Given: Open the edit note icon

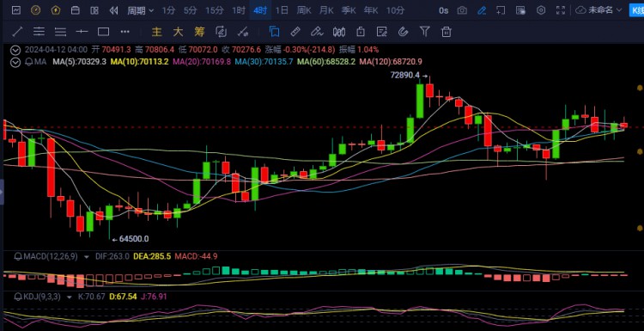Looking at the screenshot, I should coord(382,32).
